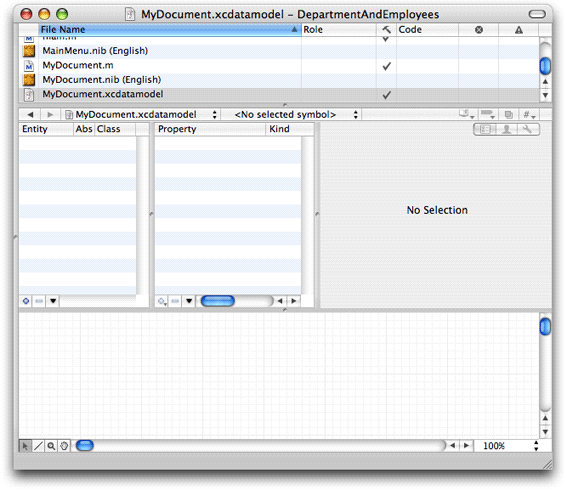Click the errors column header icon
This screenshot has height=493, width=567.
pyautogui.click(x=479, y=30)
